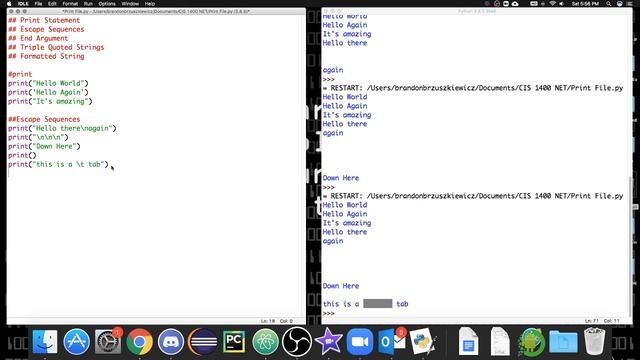The height and width of the screenshot is (360, 640).
Task: Open the File menu
Action: [x=38, y=4]
